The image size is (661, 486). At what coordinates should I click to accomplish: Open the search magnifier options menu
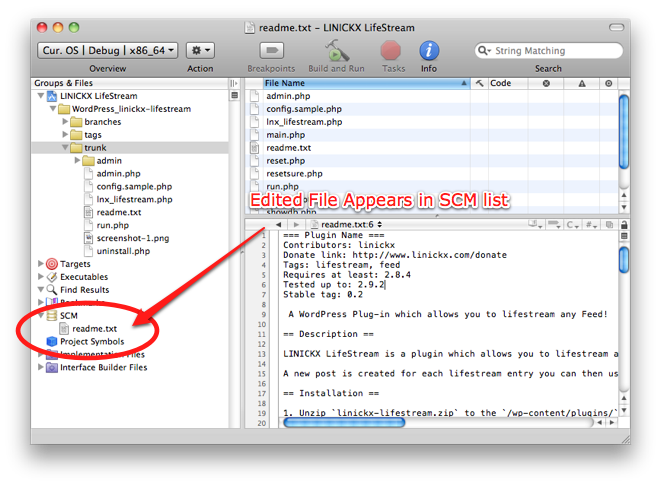click(x=484, y=51)
